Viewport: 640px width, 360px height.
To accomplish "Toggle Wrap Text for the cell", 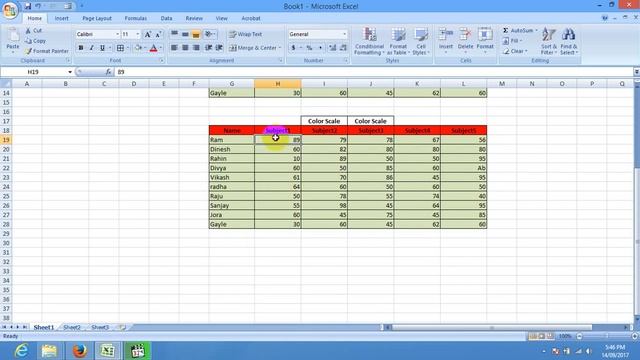I will pyautogui.click(x=246, y=34).
